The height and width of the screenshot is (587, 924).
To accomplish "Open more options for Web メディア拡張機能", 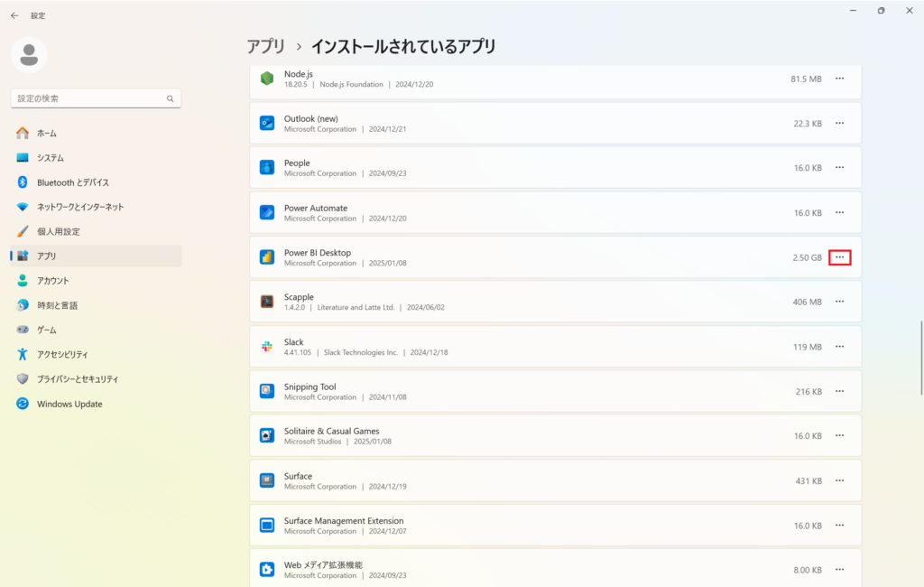I will pyautogui.click(x=840, y=569).
